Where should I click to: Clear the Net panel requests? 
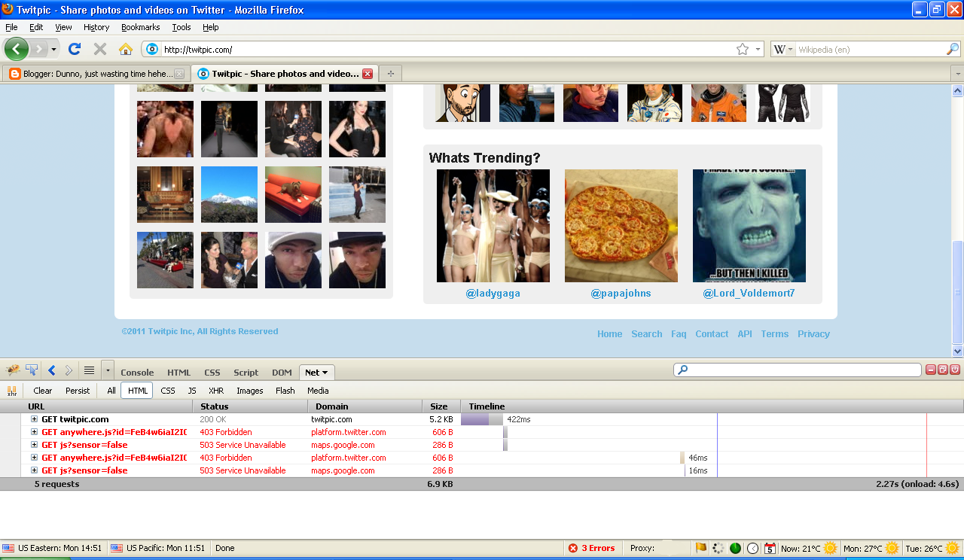pos(43,391)
